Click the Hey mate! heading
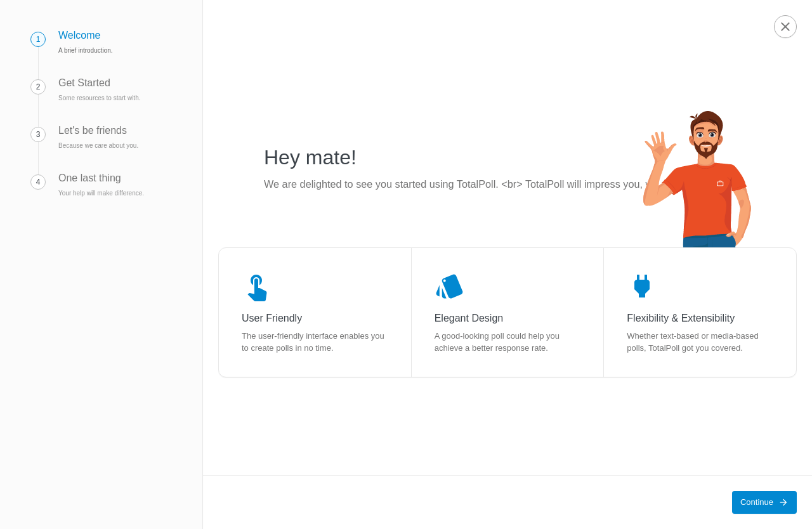Image resolution: width=812 pixels, height=529 pixels. [310, 157]
